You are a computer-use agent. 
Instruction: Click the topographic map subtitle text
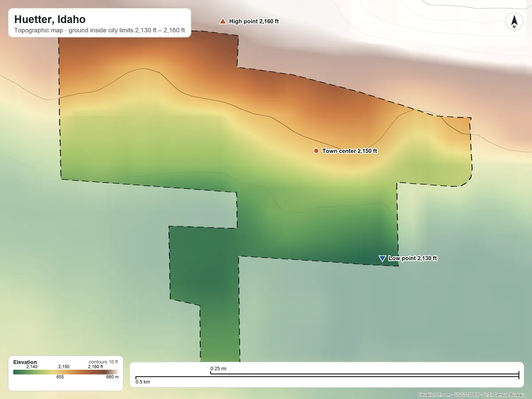tap(99, 31)
